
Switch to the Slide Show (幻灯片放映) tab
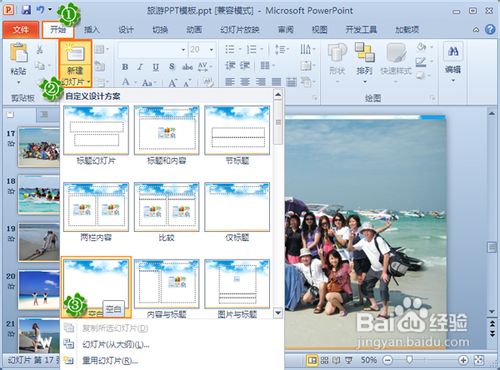(240, 30)
